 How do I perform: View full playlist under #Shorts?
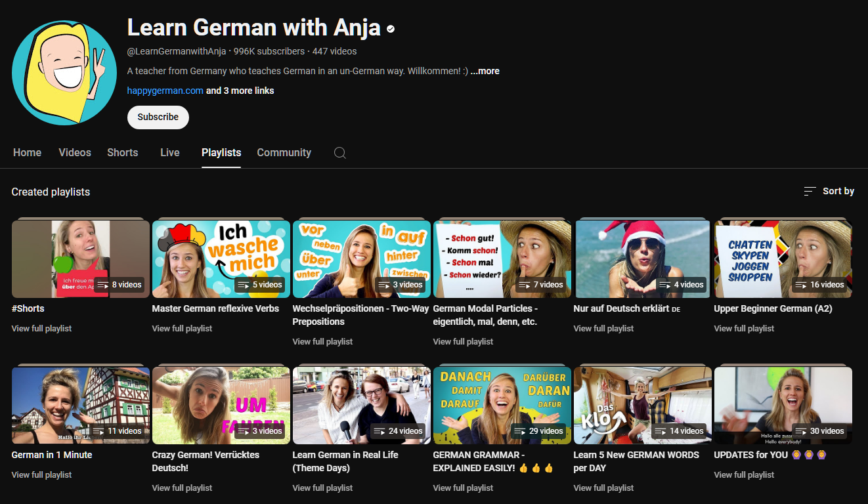(41, 328)
